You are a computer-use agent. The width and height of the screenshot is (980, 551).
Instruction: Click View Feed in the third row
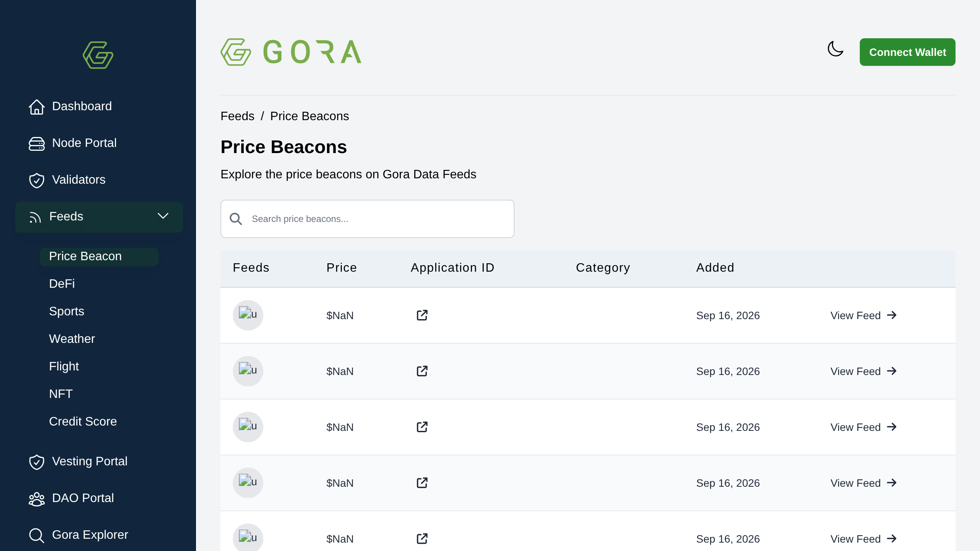(864, 427)
